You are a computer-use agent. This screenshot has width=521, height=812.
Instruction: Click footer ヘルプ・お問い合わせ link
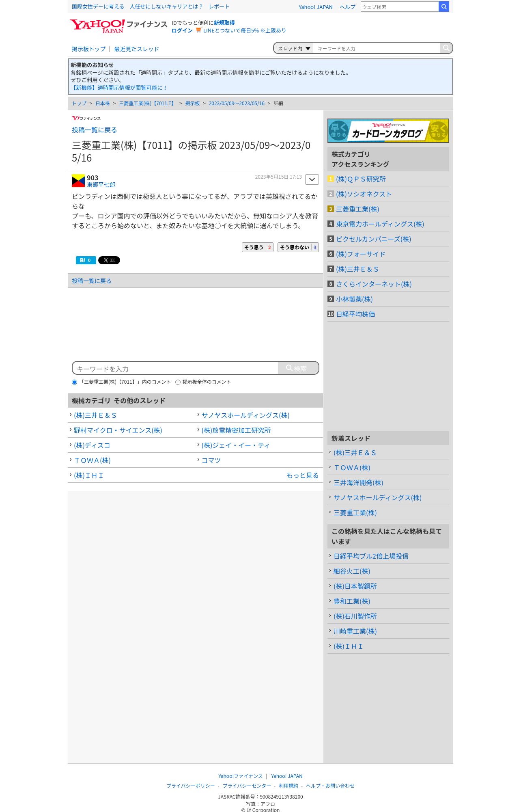pos(330,786)
